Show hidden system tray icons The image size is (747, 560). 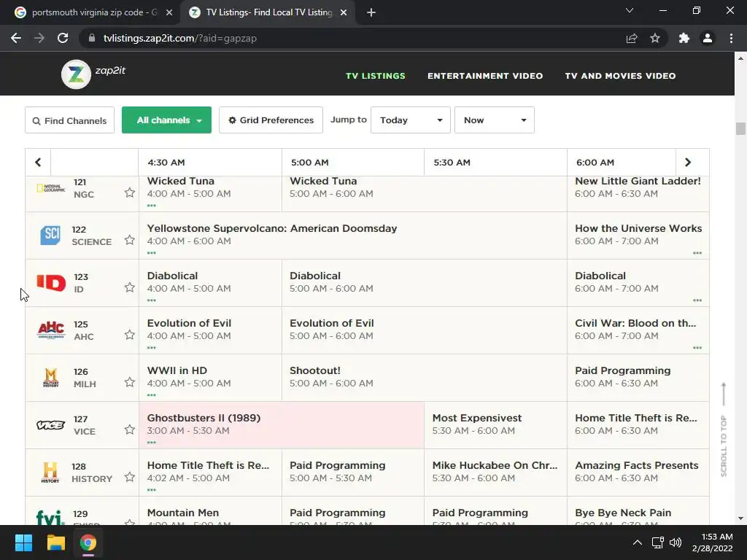pos(637,542)
